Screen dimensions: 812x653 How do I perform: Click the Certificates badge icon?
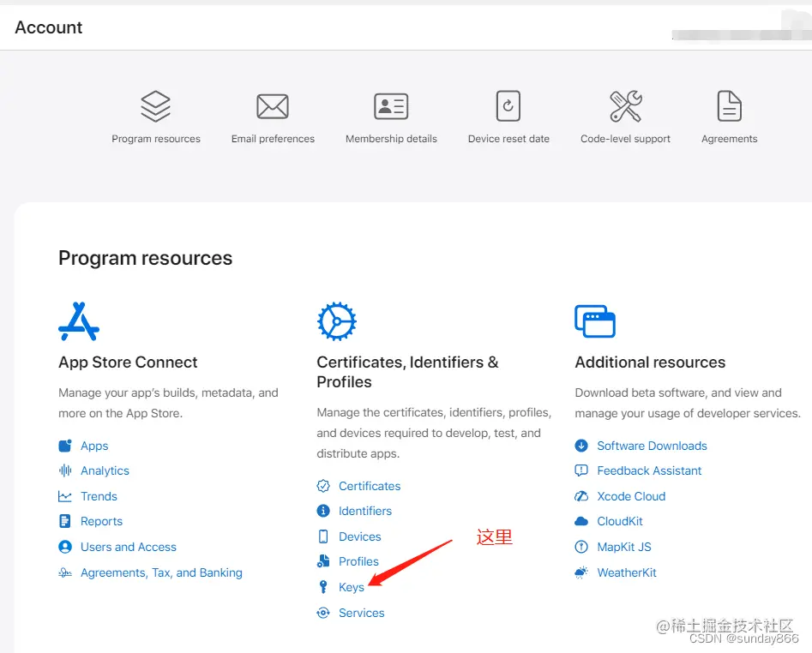pos(323,486)
